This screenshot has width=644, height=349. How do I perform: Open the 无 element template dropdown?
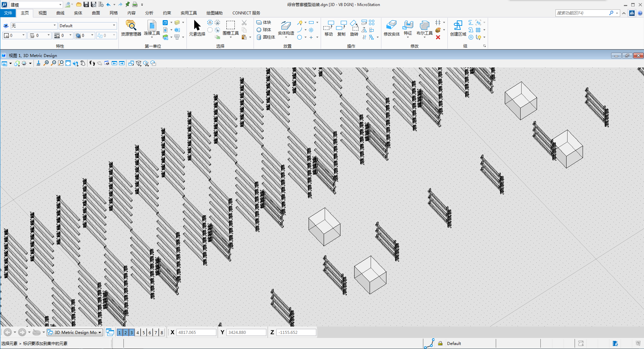[x=34, y=26]
